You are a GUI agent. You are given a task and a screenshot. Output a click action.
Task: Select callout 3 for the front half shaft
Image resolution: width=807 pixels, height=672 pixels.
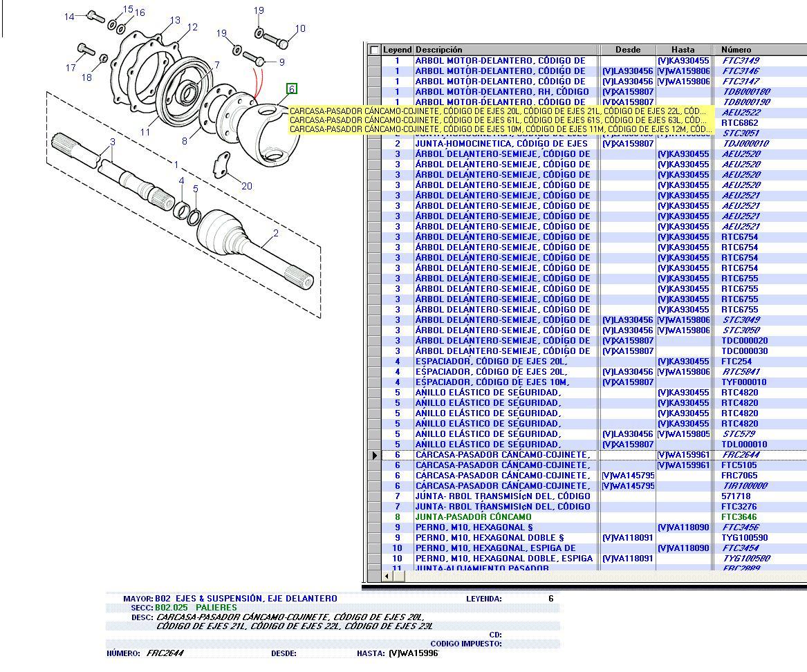point(112,142)
